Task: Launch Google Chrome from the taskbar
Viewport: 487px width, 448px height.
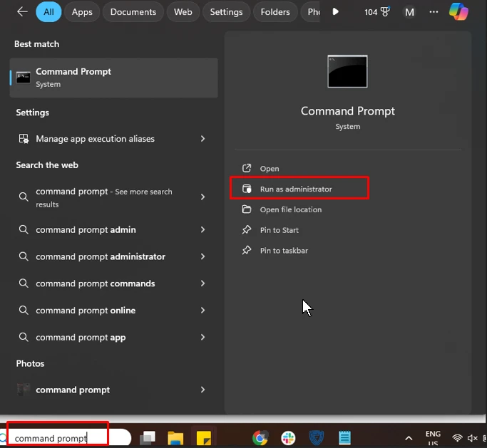Action: [260, 438]
